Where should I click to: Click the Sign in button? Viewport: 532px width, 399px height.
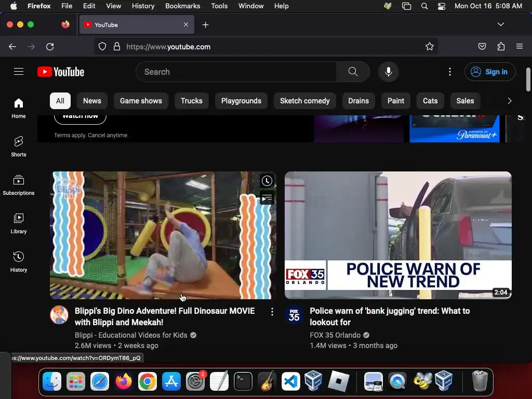pos(490,72)
